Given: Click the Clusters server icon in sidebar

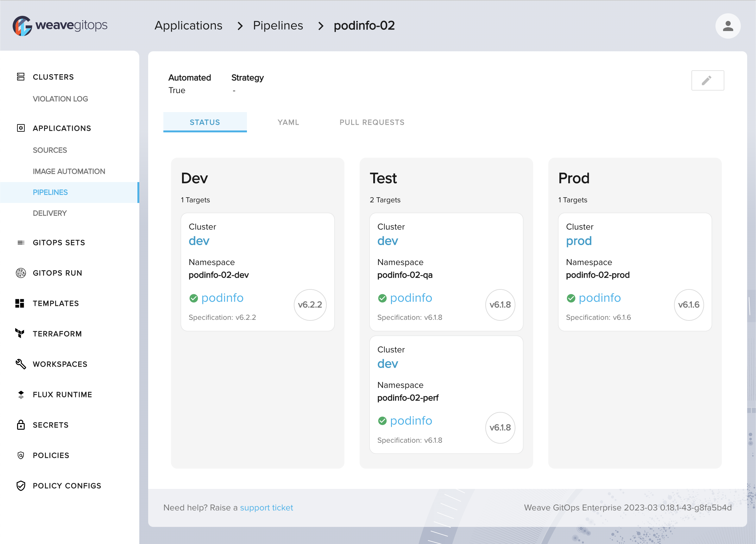Looking at the screenshot, I should (x=21, y=77).
